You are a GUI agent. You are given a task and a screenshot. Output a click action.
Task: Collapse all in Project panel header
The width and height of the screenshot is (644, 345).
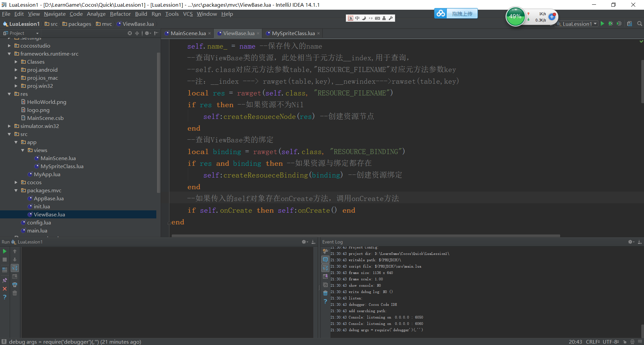[x=137, y=33]
